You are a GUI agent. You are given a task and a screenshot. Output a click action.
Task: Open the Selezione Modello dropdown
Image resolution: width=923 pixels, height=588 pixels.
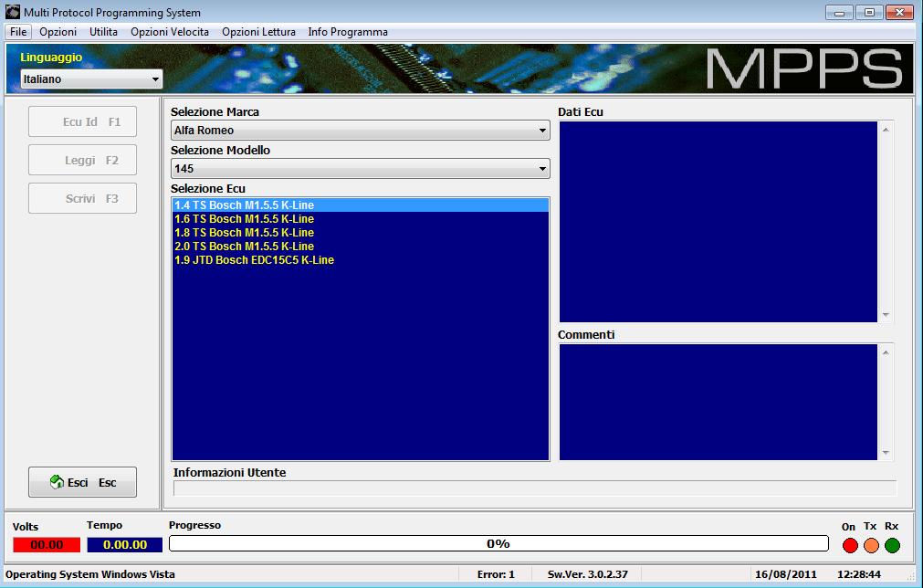tap(361, 168)
